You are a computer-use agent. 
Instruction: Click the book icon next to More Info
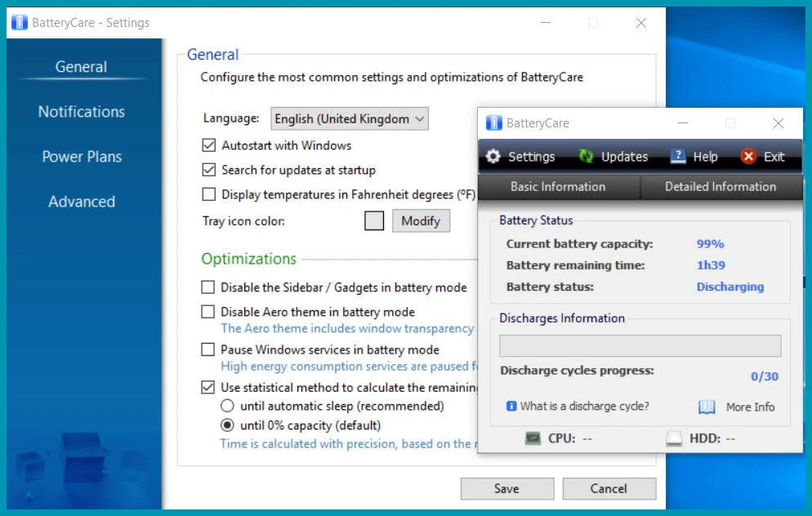(707, 407)
